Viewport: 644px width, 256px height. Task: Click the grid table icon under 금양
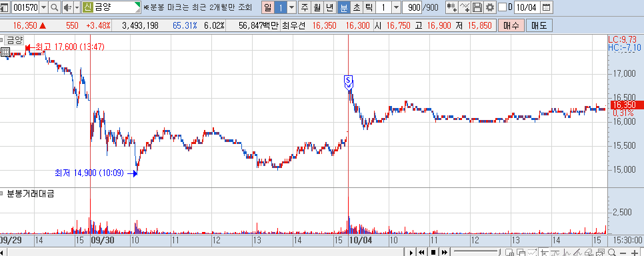[x=5, y=52]
